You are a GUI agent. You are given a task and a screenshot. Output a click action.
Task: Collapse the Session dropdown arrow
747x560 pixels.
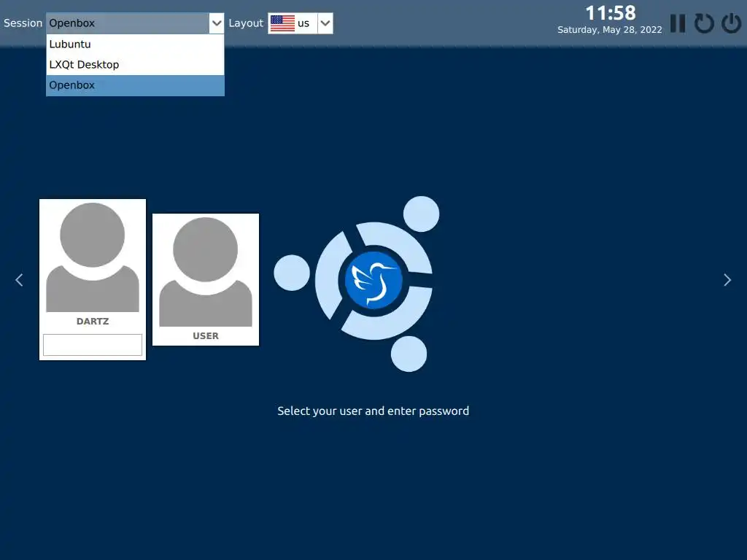click(217, 23)
